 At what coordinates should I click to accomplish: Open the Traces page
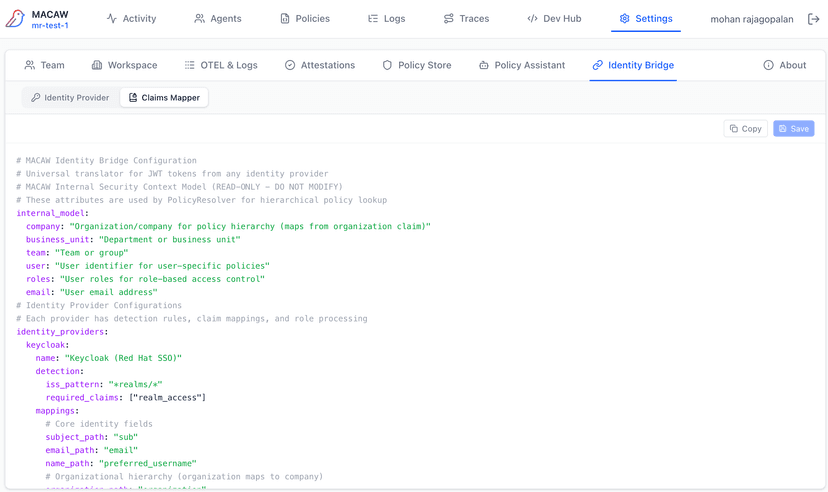[x=466, y=19]
